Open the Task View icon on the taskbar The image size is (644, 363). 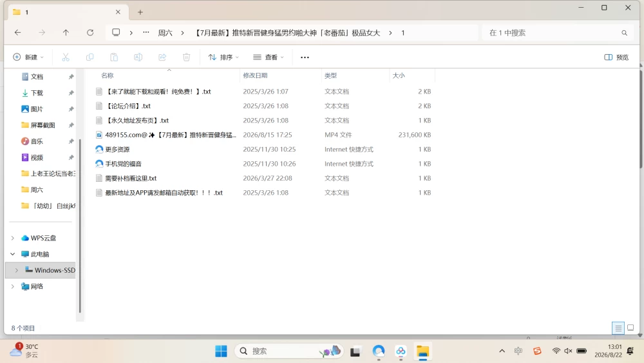(355, 351)
